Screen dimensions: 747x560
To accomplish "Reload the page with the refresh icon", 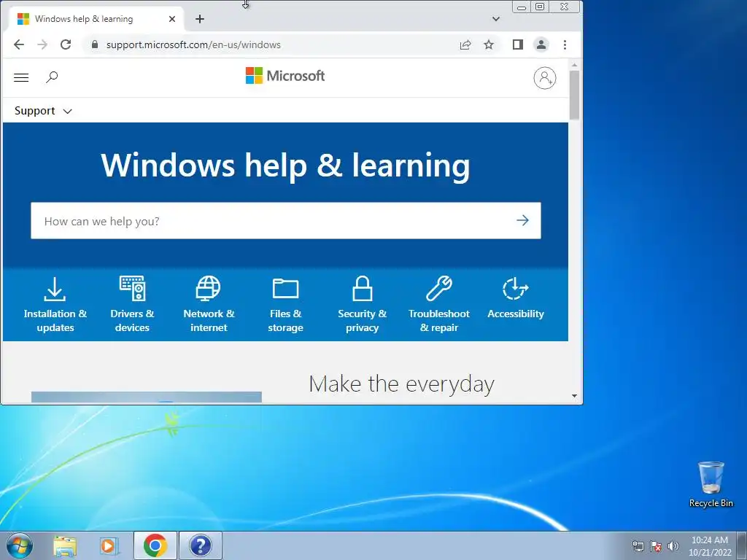I will pyautogui.click(x=66, y=44).
